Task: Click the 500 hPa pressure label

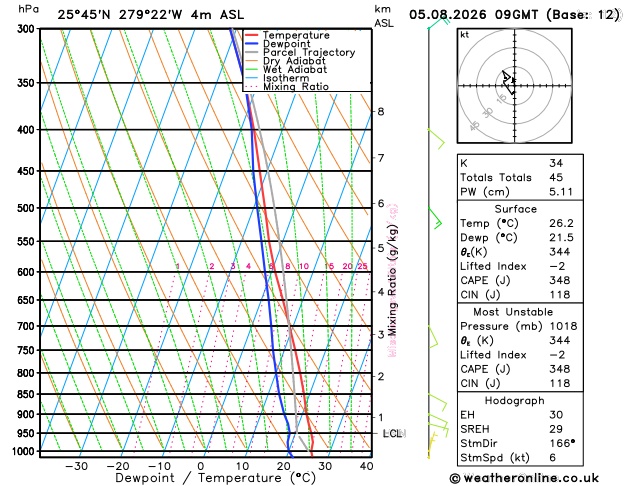Action: click(28, 208)
